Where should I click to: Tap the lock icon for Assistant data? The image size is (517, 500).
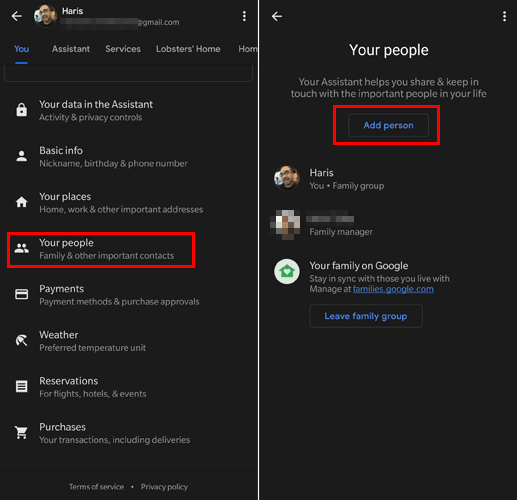(x=22, y=110)
